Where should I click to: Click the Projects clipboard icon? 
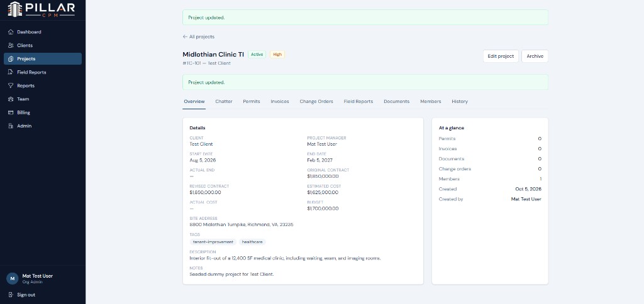pyautogui.click(x=11, y=58)
